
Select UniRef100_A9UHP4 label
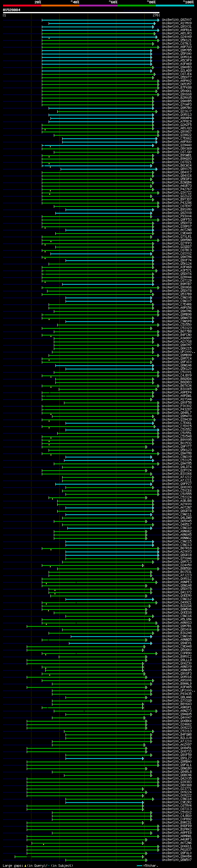(x=177, y=118)
